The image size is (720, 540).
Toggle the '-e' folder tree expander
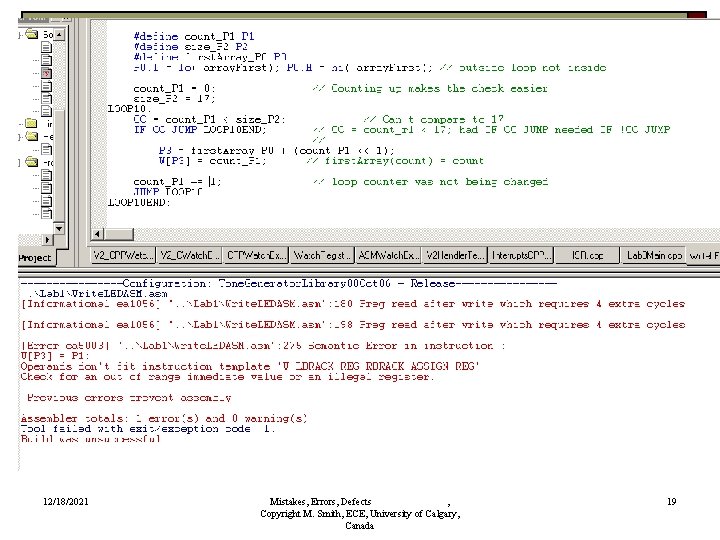tap(20, 136)
